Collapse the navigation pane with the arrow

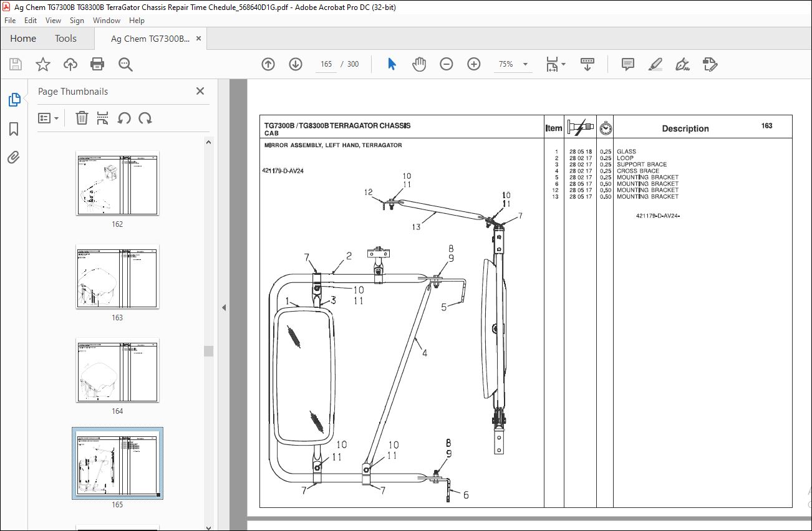click(224, 307)
